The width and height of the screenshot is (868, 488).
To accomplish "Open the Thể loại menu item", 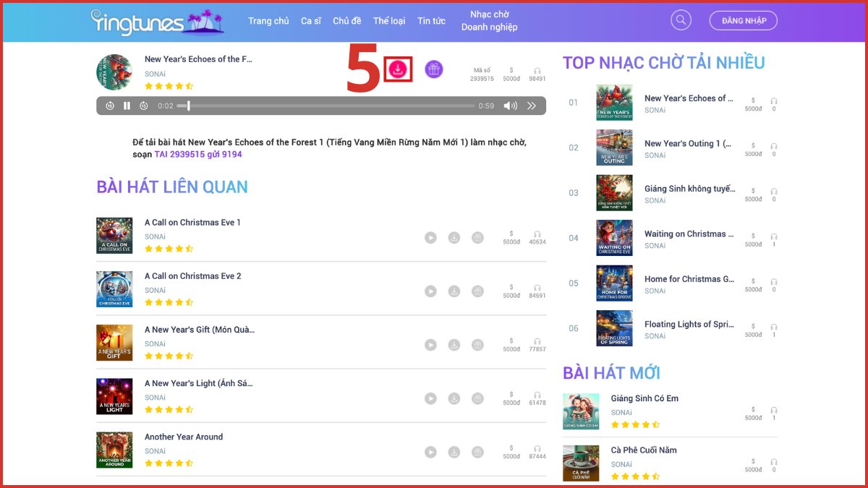I will coord(389,21).
